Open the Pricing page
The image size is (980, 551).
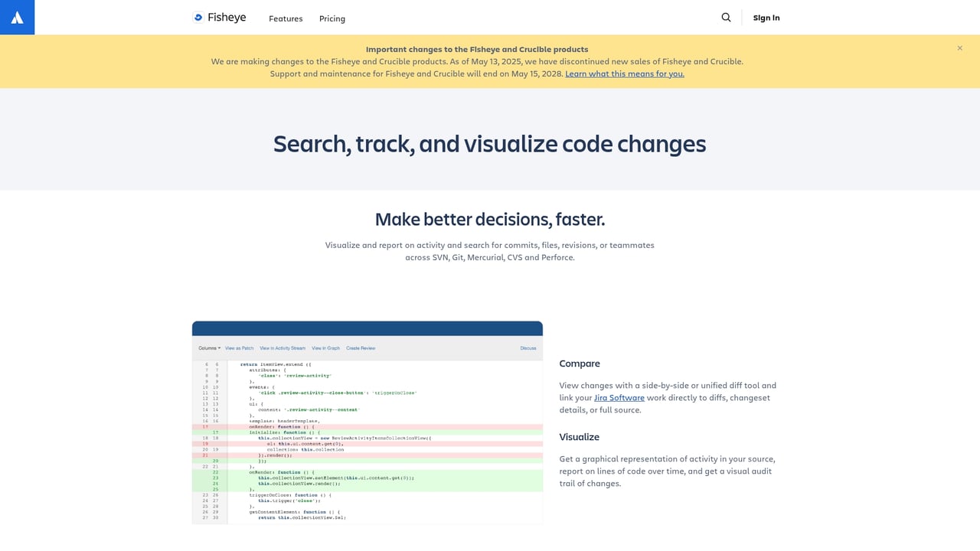(332, 18)
